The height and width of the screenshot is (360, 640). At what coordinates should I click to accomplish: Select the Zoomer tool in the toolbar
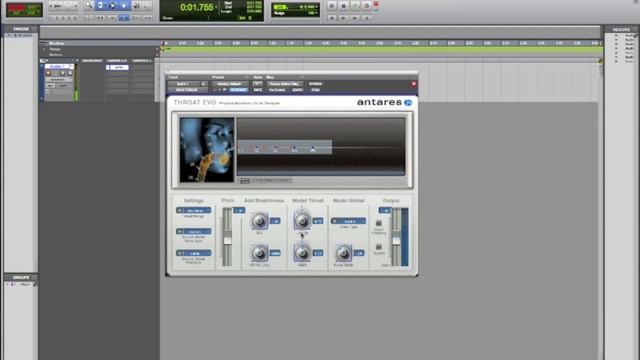click(x=89, y=5)
